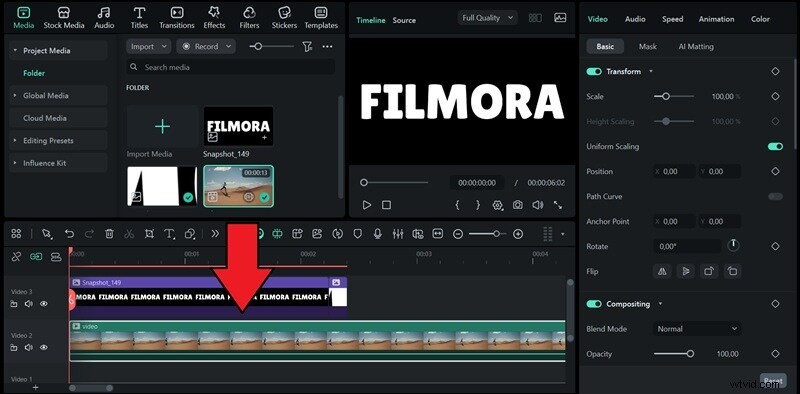The width and height of the screenshot is (800, 394).
Task: Click the Flip Vertical icon
Action: pos(685,271)
